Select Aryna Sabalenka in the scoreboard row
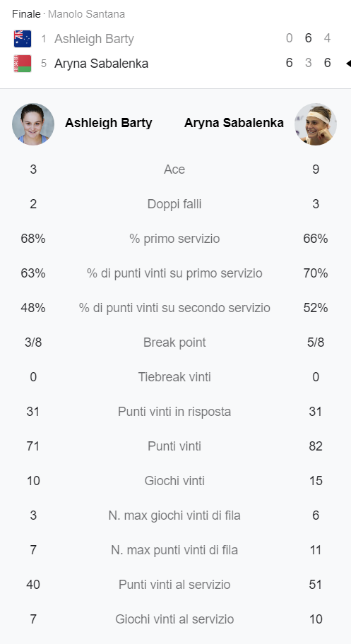Viewport: 351px width, 644px height. pyautogui.click(x=101, y=64)
